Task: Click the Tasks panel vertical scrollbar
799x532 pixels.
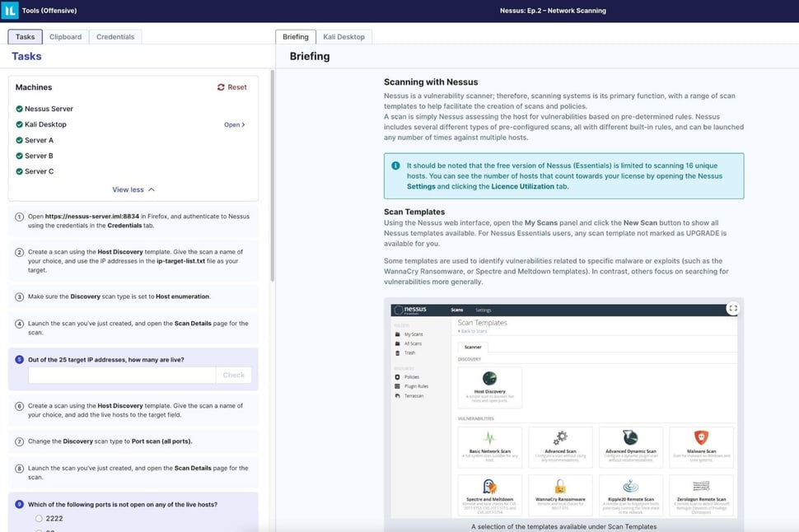Action: click(272, 175)
